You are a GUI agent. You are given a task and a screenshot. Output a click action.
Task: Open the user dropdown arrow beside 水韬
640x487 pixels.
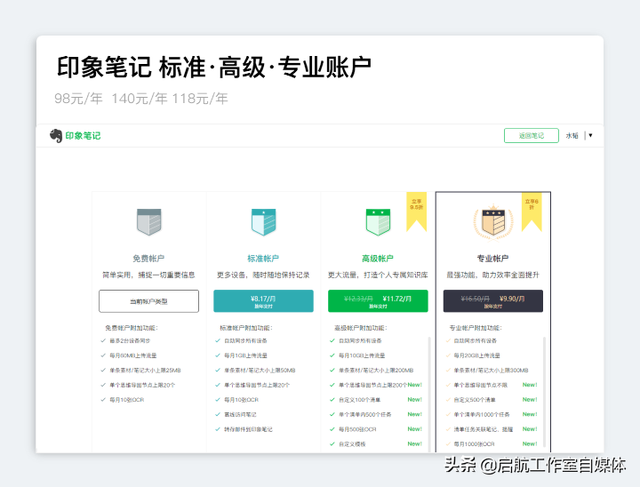click(x=591, y=136)
